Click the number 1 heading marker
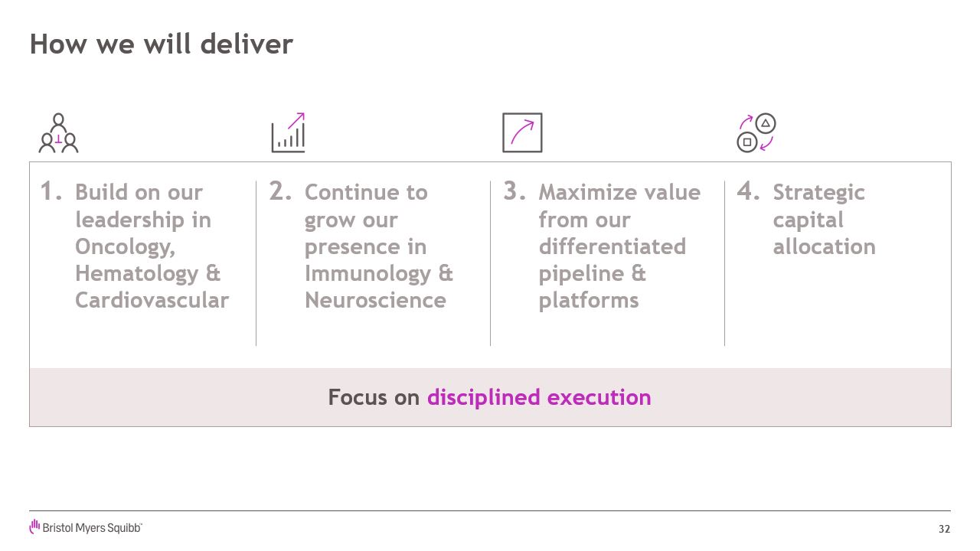This screenshot has width=980, height=551. pos(51,191)
